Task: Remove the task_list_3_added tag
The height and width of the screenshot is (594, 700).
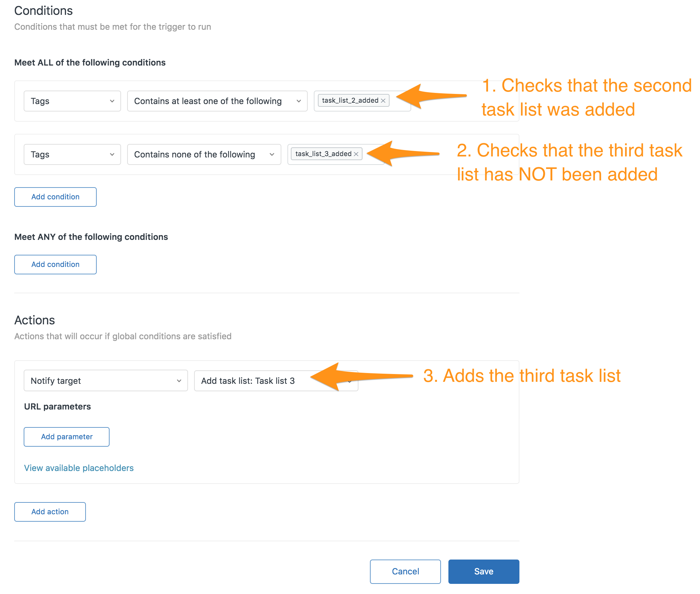Action: (356, 154)
